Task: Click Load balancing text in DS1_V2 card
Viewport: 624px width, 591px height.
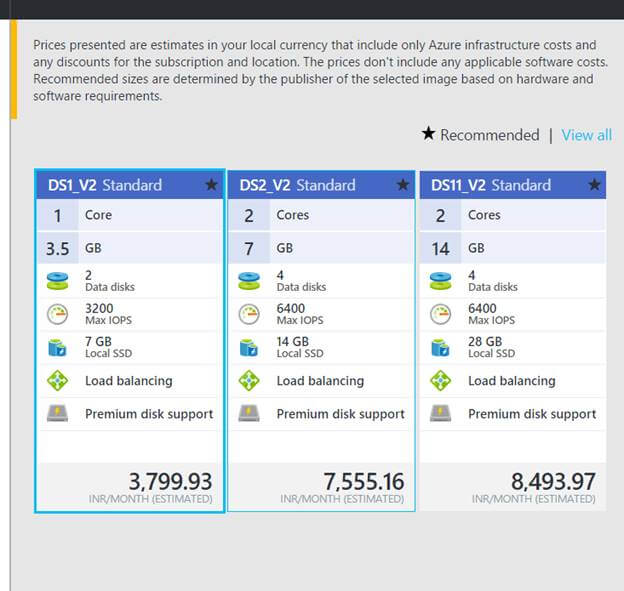Action: 129,381
